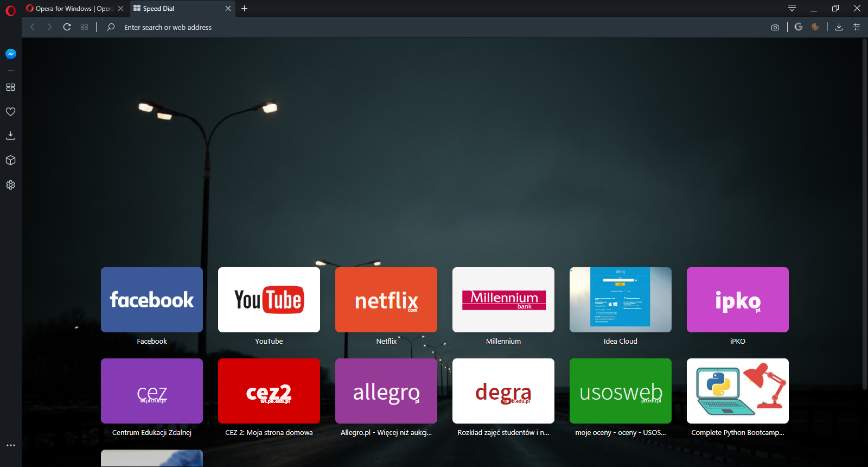Click 'Rozkład zajęć studentów i n...' label
Image resolution: width=868 pixels, height=467 pixels.
point(503,433)
